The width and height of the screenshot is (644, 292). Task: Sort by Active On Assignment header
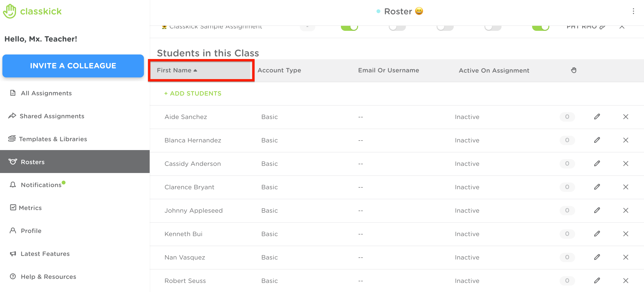[x=494, y=70]
